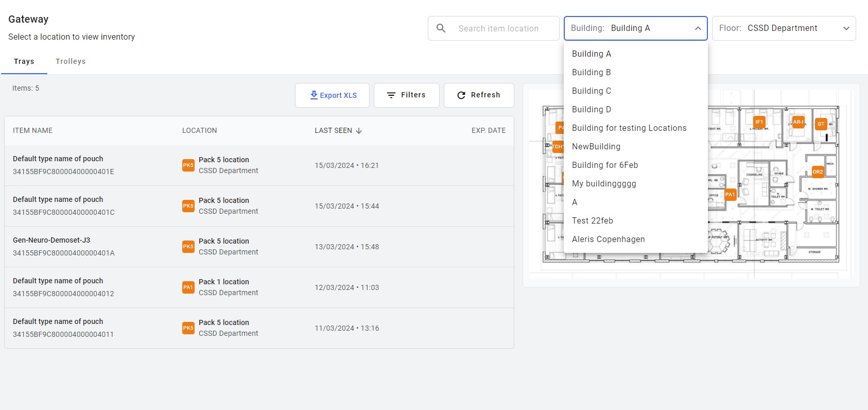Viewport: 868px width, 410px height.
Task: Click the AR-I marker on the map
Action: pyautogui.click(x=797, y=122)
